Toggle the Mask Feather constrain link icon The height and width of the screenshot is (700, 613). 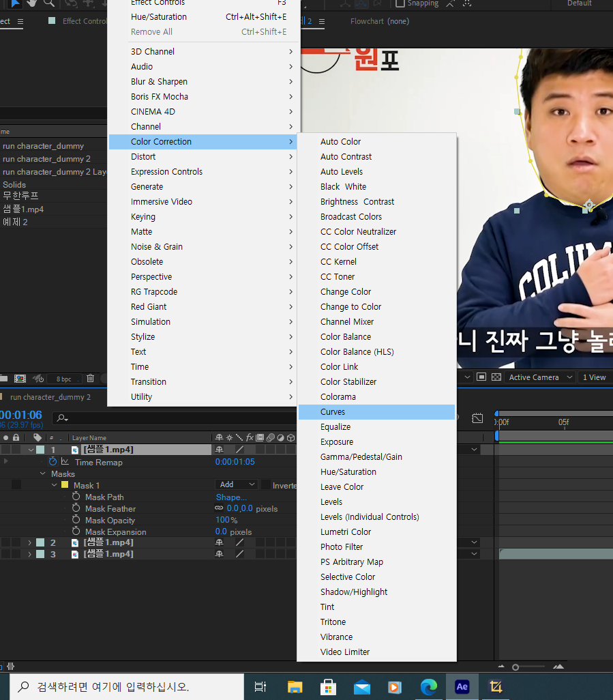click(219, 508)
